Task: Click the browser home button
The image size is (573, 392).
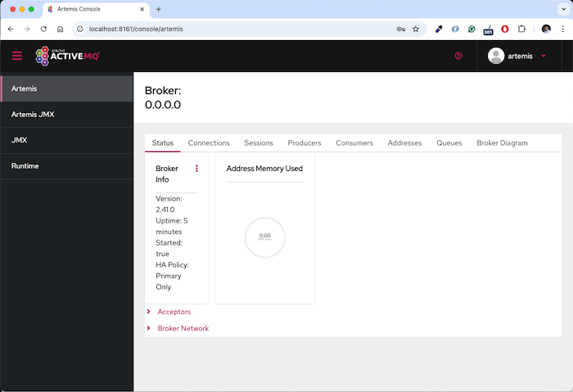Action: tap(61, 29)
